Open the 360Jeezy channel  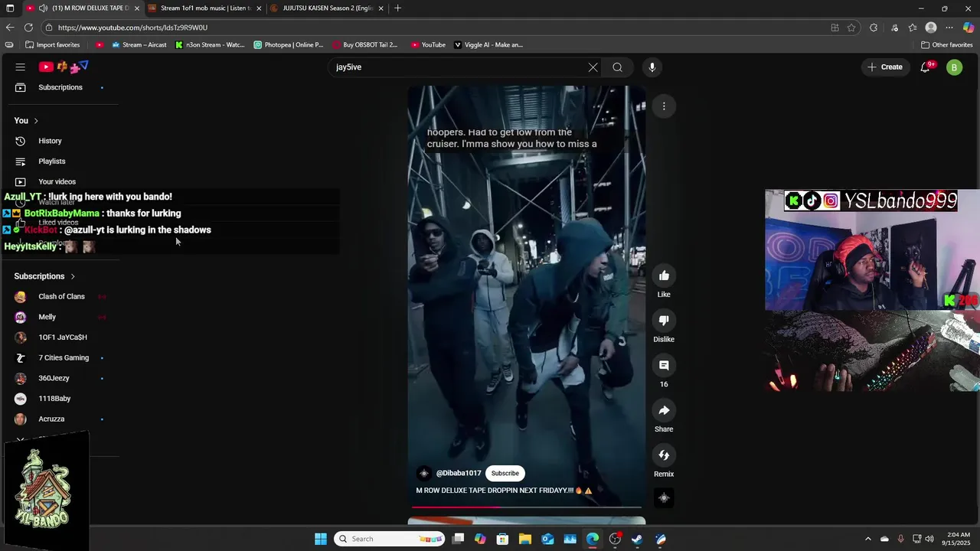click(x=54, y=378)
